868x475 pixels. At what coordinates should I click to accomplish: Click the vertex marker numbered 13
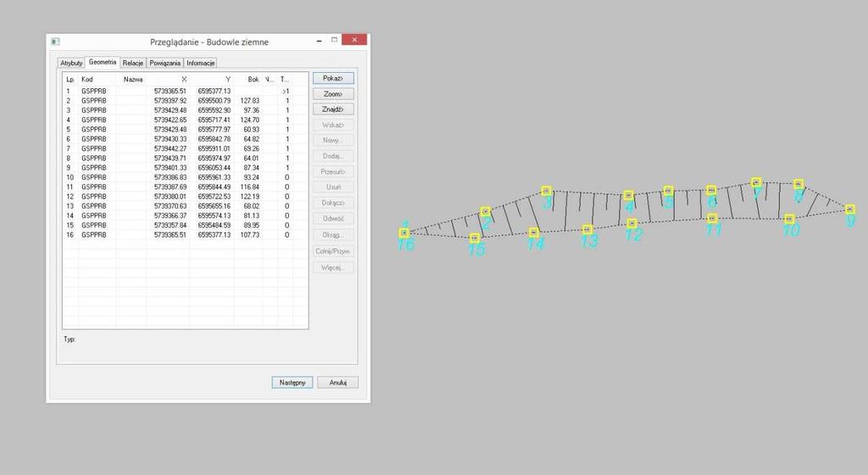click(x=587, y=229)
